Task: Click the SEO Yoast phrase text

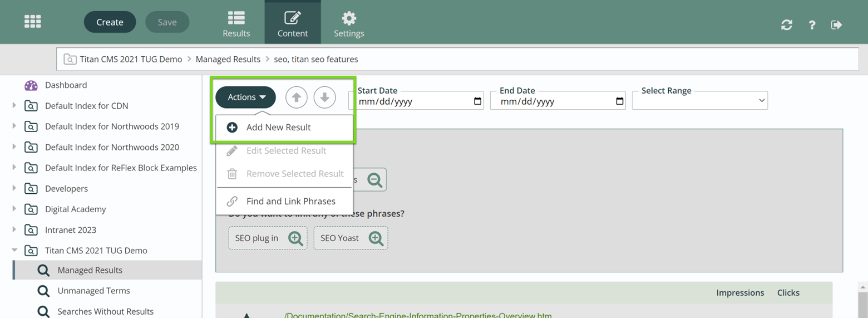Action: 339,238
